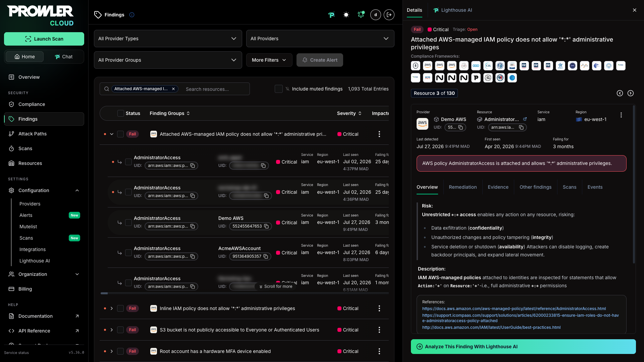The height and width of the screenshot is (362, 644).
Task: Open Chat in sidebar
Action: coord(64,57)
